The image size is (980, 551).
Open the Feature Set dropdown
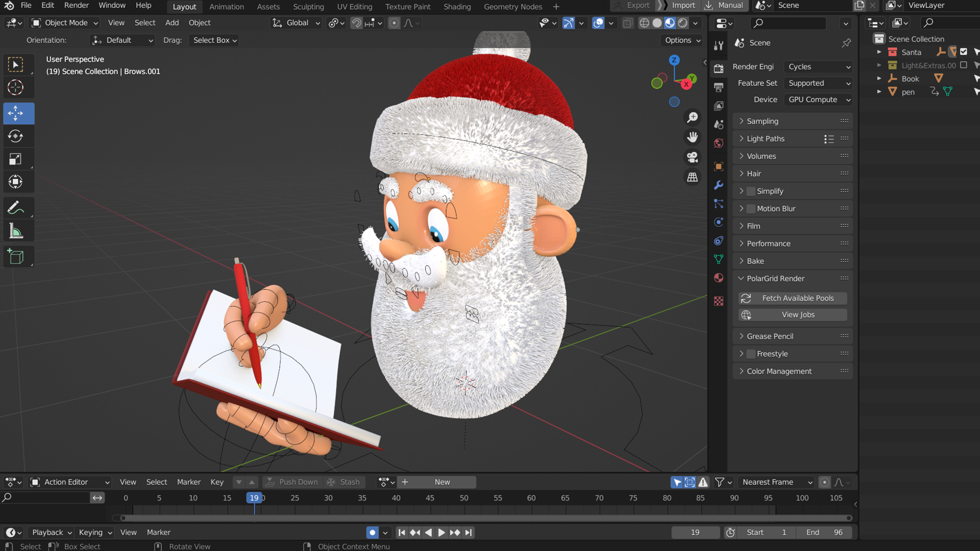click(x=818, y=83)
